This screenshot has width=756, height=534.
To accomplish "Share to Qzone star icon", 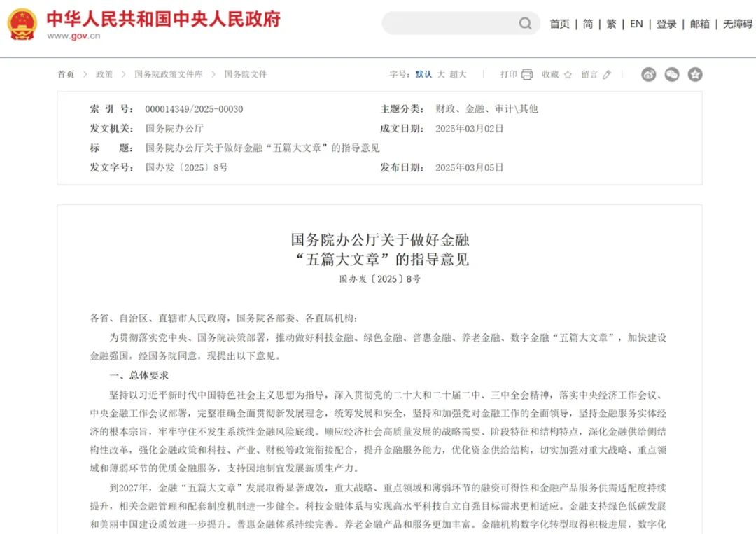I will point(695,75).
